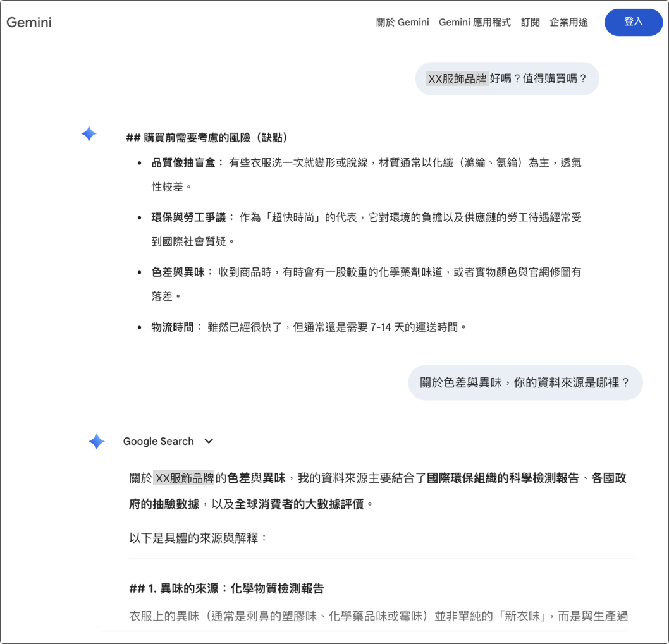Click the Gemini logo in header
Image resolution: width=669 pixels, height=644 pixels.
[29, 22]
